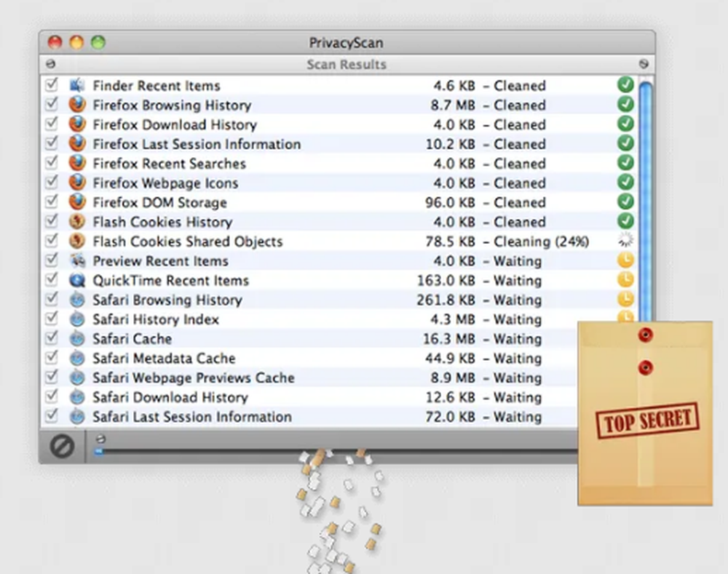The width and height of the screenshot is (728, 574).
Task: Click Safari icon beside Safari Download History
Action: coord(77,397)
